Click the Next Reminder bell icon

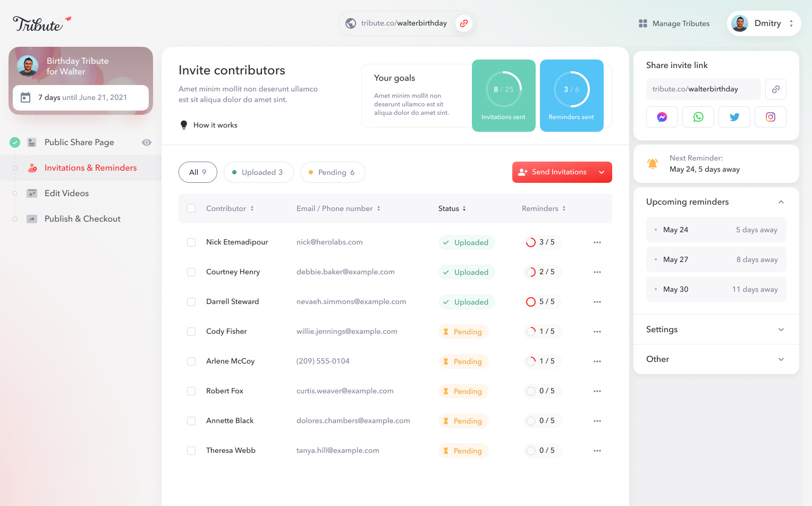point(653,164)
